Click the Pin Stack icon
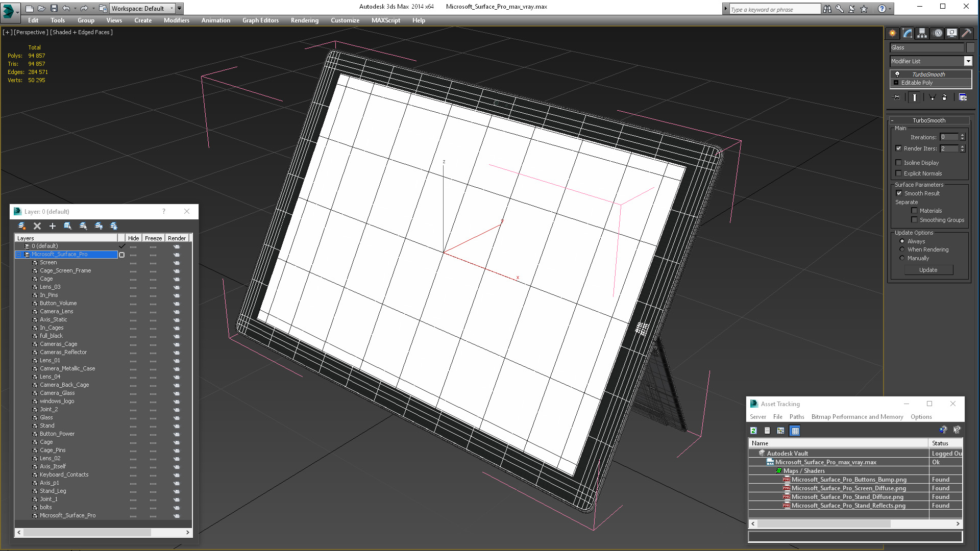The image size is (980, 551). pyautogui.click(x=897, y=97)
